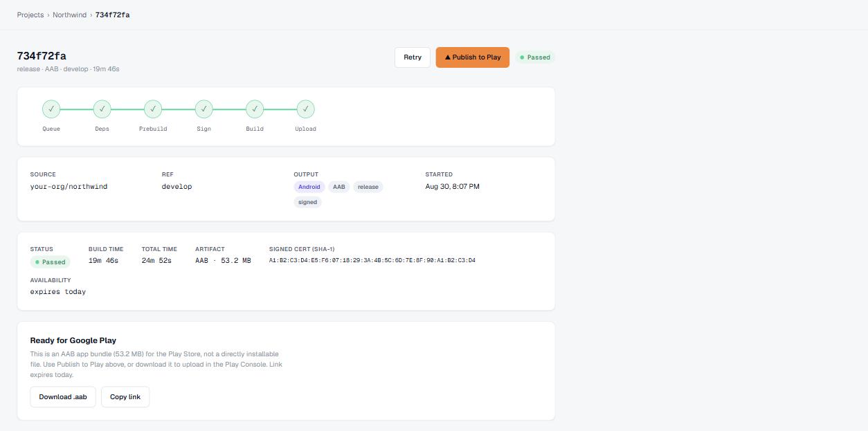
Task: Click the 734f72fa breadcrumb entry
Action: click(112, 15)
